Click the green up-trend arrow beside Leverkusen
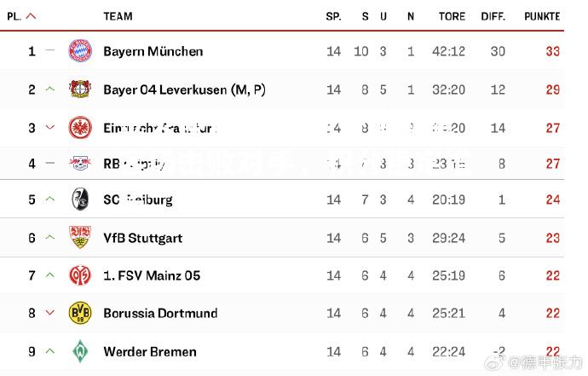The image size is (588, 376). click(x=50, y=90)
